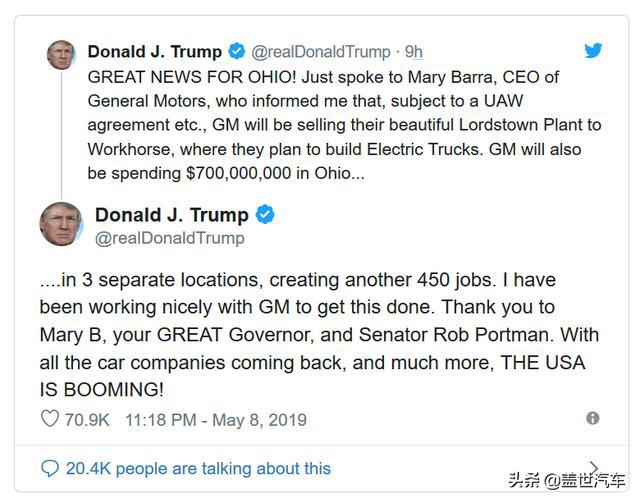Open the 20.4K people are talking about this link
The width and height of the screenshot is (640, 503).
point(198,468)
